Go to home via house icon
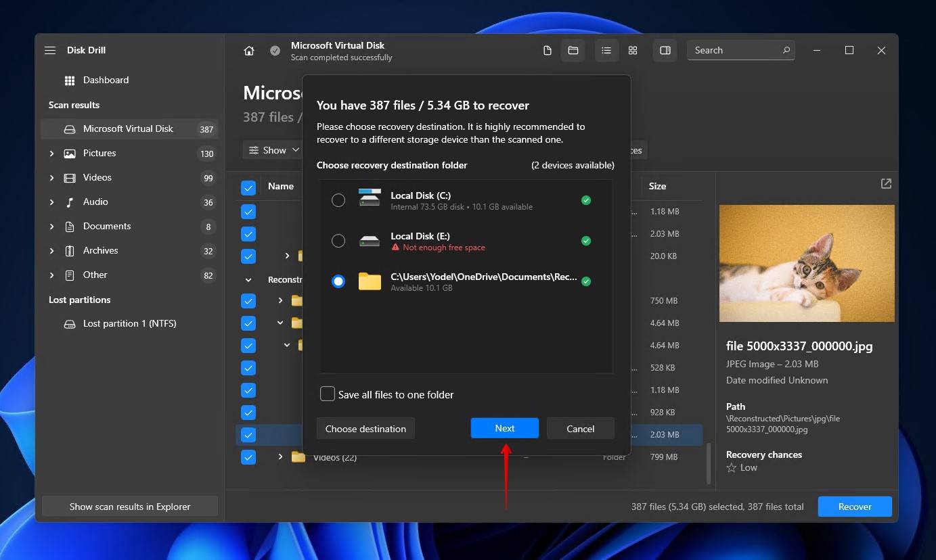This screenshot has height=560, width=936. (x=249, y=51)
